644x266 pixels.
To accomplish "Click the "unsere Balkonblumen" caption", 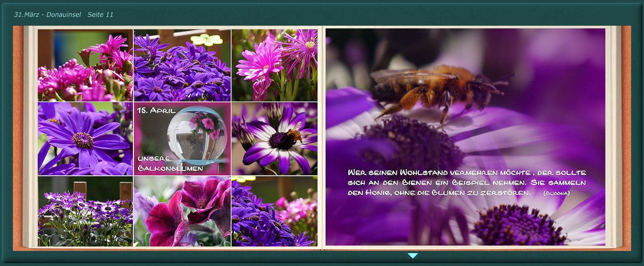I will 170,164.
